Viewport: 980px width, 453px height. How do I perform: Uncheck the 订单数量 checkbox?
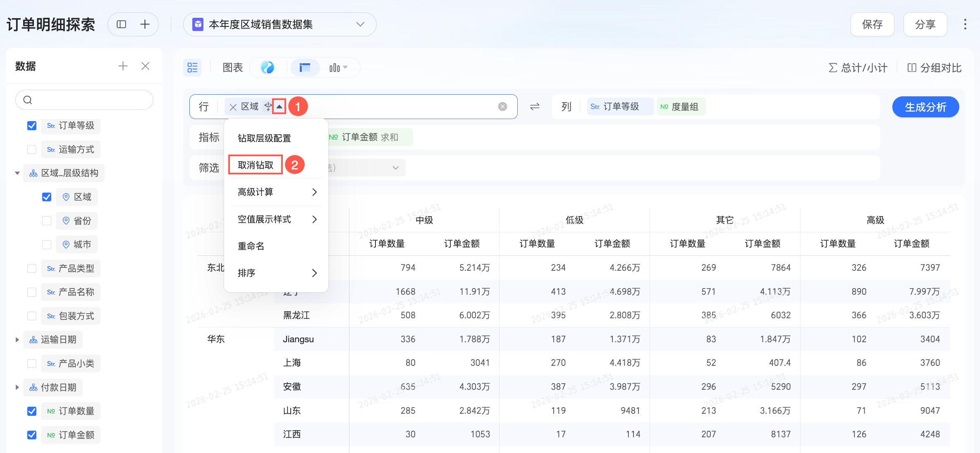click(32, 411)
